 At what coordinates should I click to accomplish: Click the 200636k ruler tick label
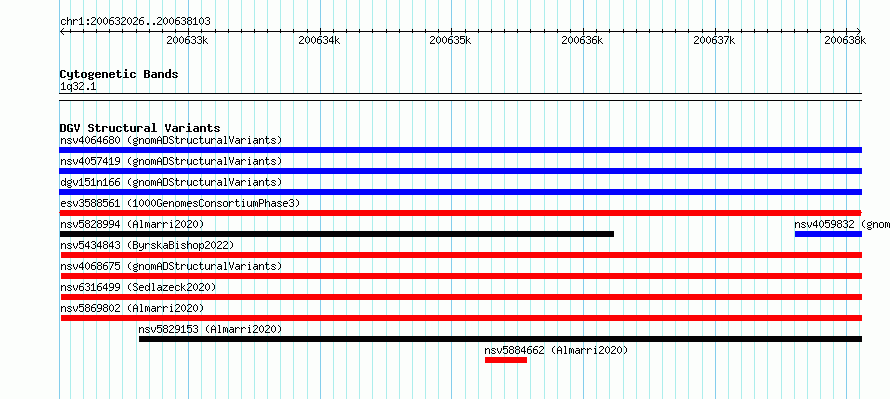tap(582, 40)
